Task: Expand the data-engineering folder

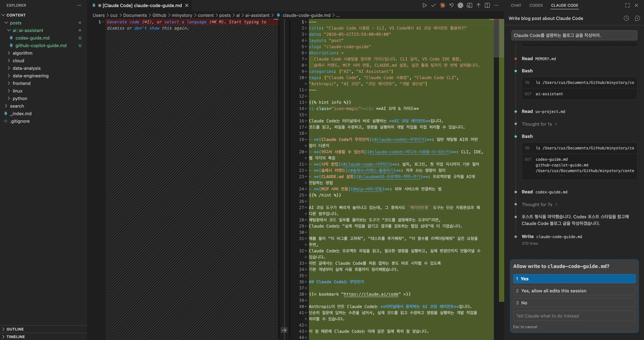Action: click(x=9, y=76)
